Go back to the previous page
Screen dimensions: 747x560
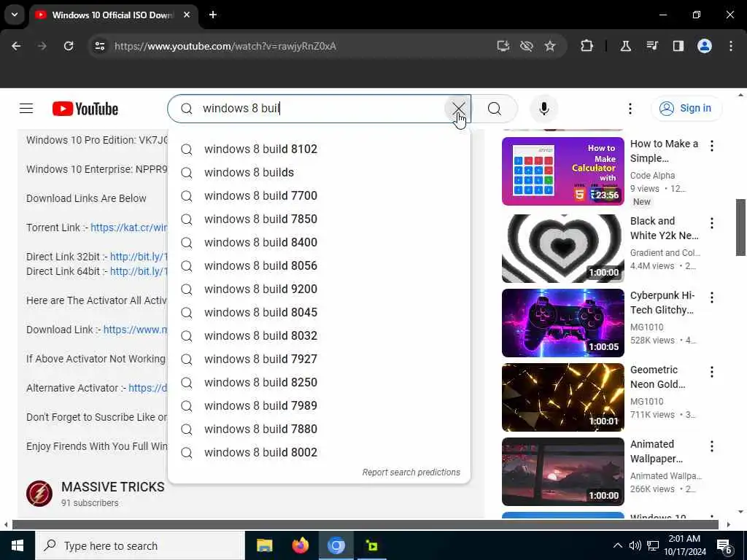tap(16, 46)
